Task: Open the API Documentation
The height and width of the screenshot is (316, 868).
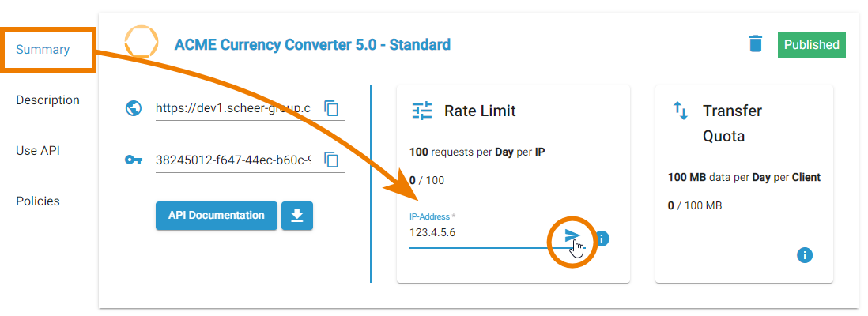Action: click(x=216, y=216)
